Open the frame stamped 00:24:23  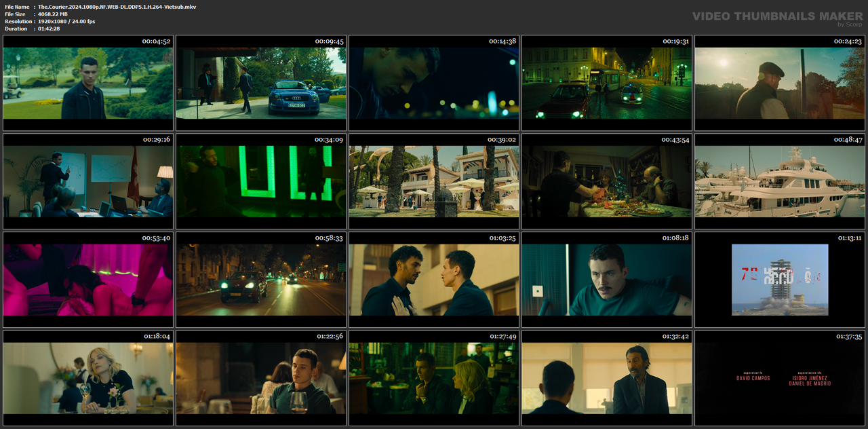click(x=780, y=83)
